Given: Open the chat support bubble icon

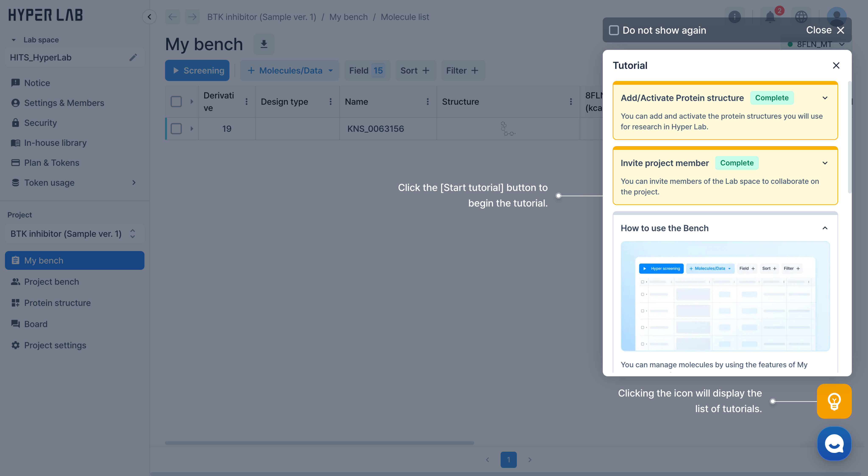Looking at the screenshot, I should pyautogui.click(x=834, y=444).
